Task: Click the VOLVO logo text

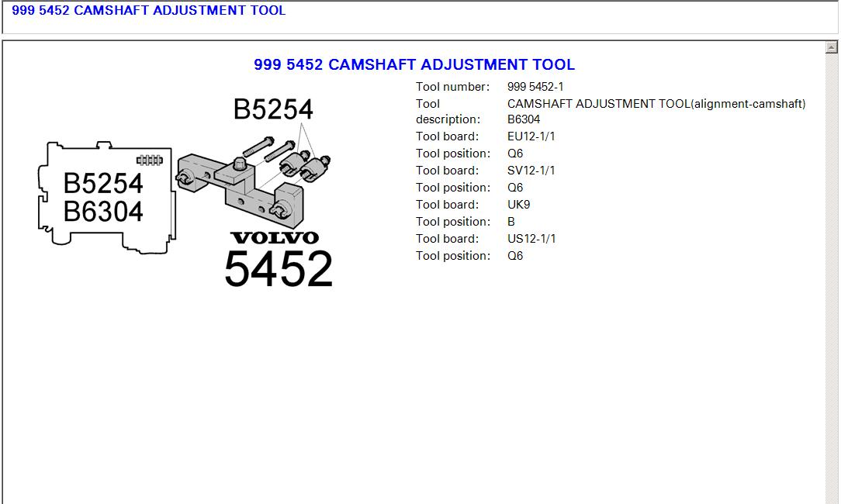Action: 275,237
